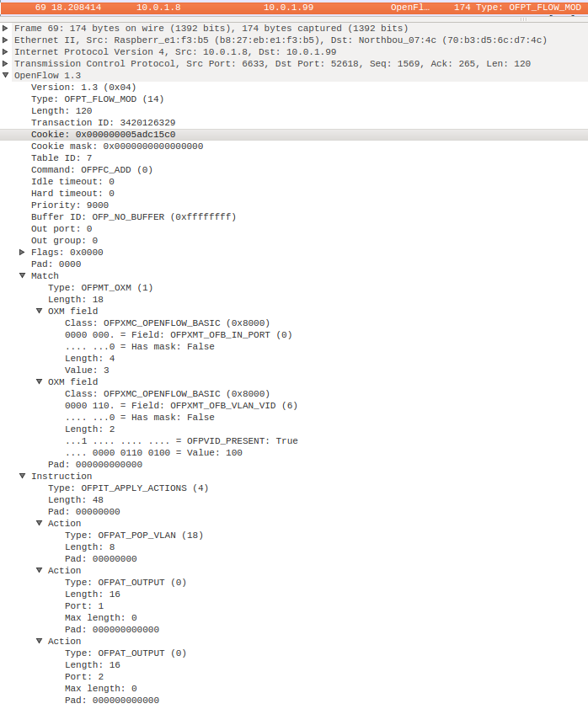Collapse the OpenFlow 1.3 section

point(6,75)
